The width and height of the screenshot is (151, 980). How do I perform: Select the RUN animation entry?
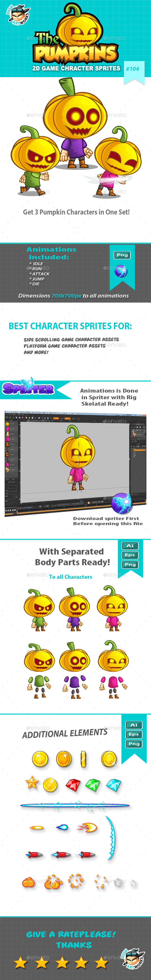pos(36,269)
